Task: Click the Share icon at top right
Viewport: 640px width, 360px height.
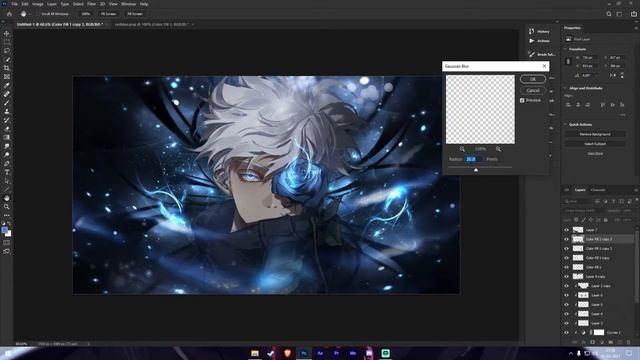Action: pos(633,14)
